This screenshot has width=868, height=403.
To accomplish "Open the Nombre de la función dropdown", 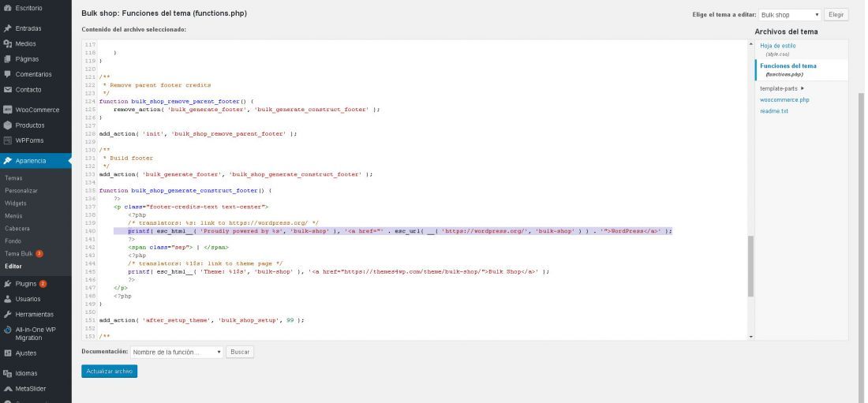I will [177, 352].
